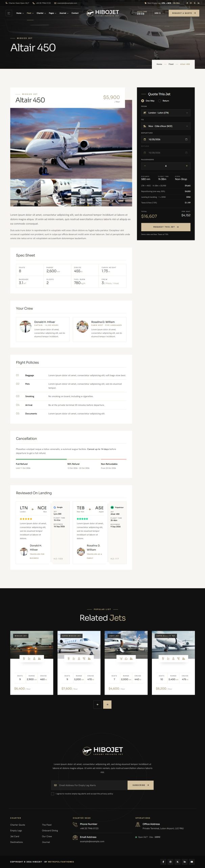Select the jet stairs gallery thumbnail

click(x=56, y=193)
